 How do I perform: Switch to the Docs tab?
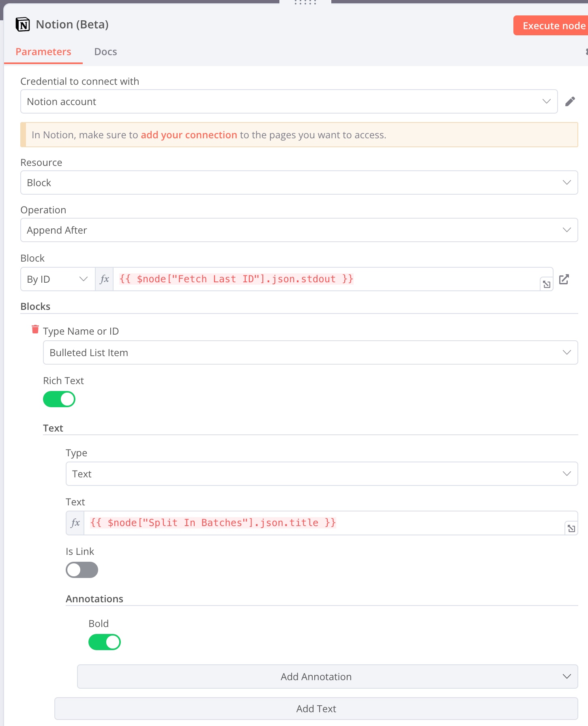(105, 52)
